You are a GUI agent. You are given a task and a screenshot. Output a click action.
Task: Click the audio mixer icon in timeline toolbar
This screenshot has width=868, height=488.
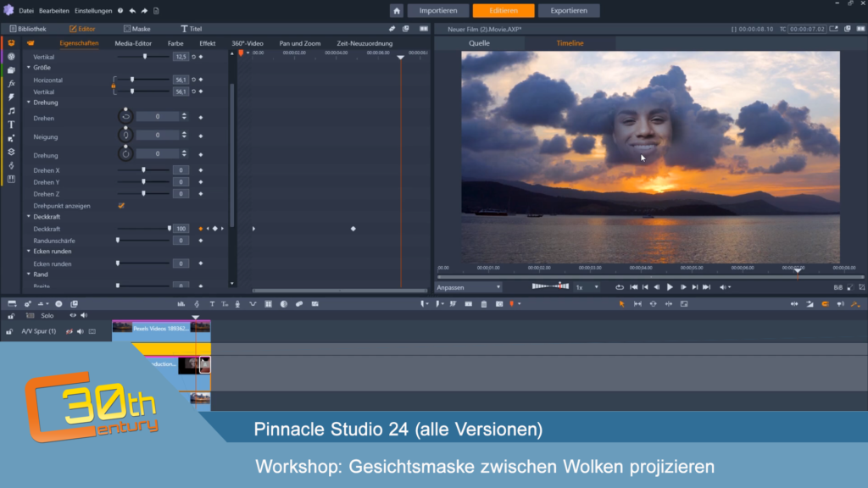click(x=181, y=304)
